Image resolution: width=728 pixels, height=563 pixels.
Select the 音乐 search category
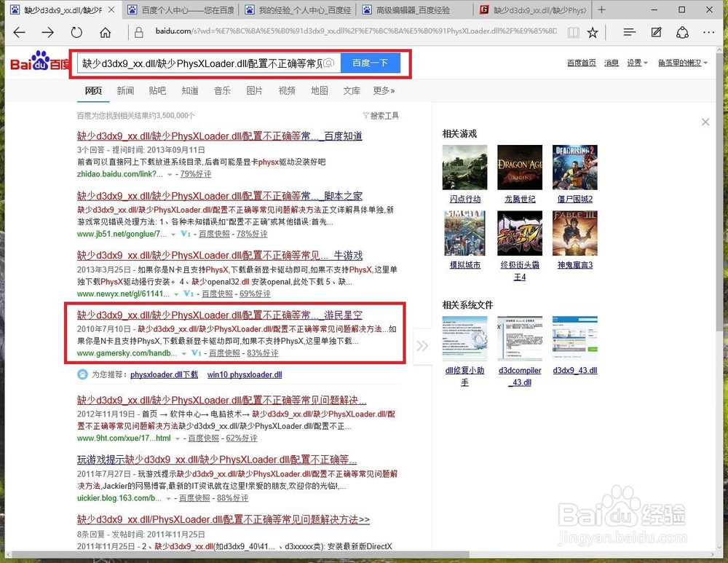pos(222,90)
